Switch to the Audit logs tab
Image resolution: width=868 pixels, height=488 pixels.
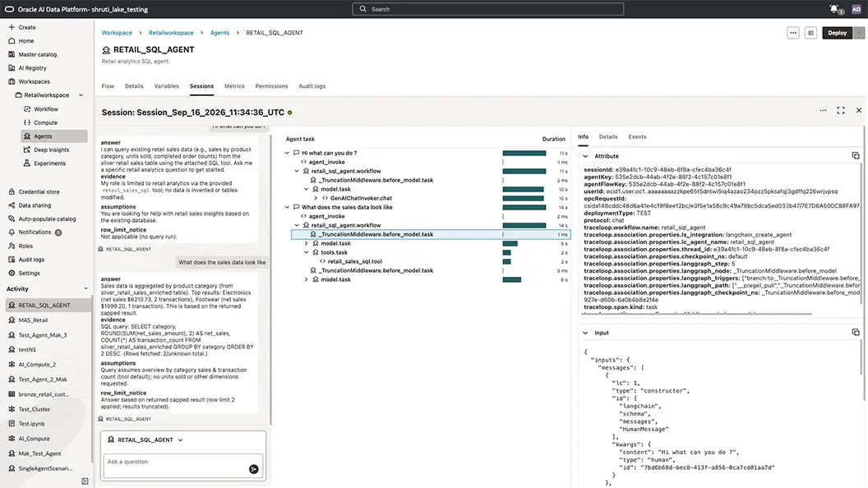(x=312, y=86)
